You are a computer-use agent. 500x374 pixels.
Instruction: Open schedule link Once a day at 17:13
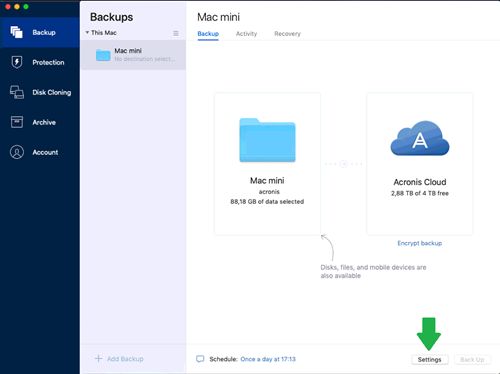pyautogui.click(x=268, y=359)
